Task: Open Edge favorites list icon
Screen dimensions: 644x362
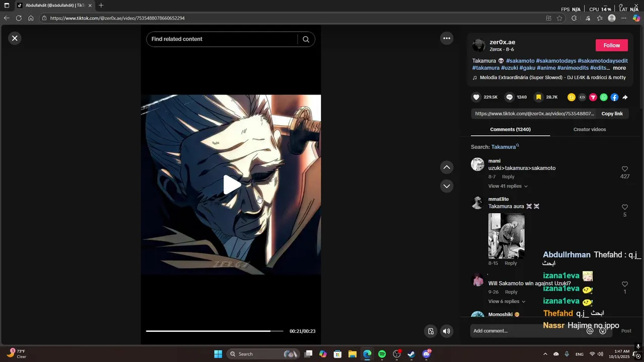Action: pos(600,18)
